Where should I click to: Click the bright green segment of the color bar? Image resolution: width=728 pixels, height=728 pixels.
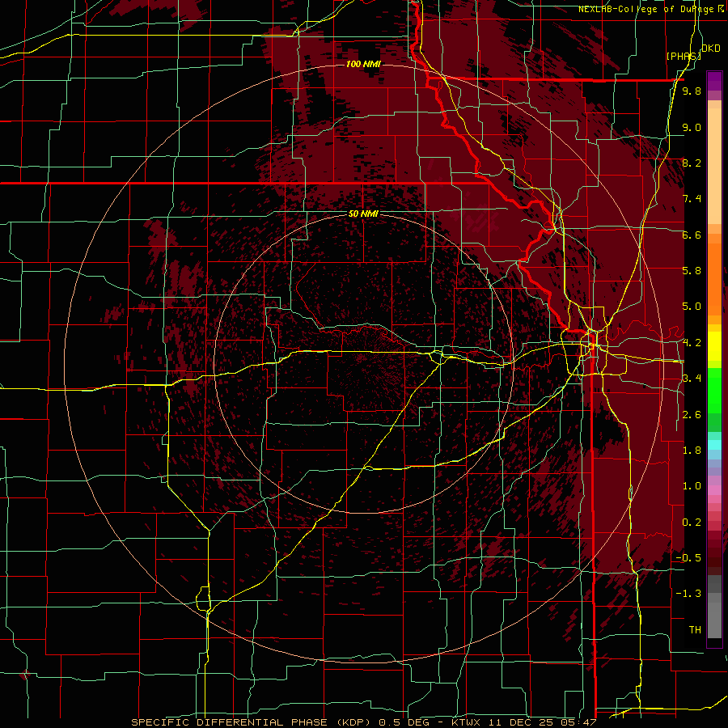click(714, 389)
